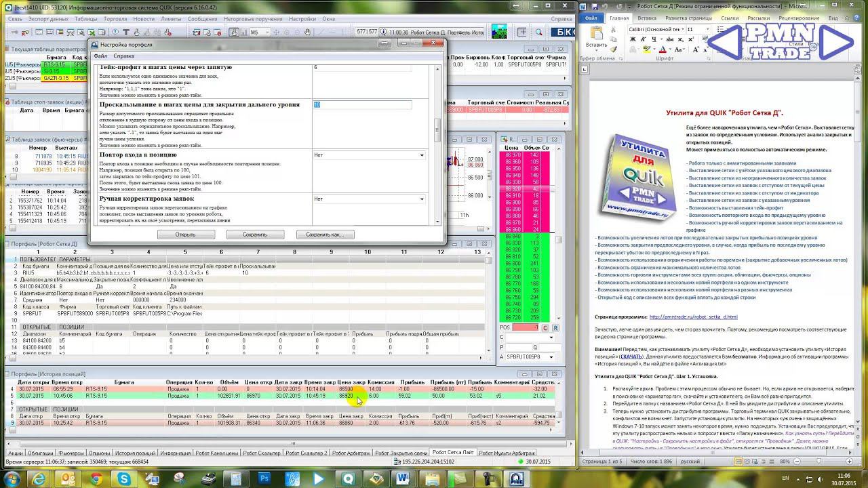Image resolution: width=868 pixels, height=488 pixels.
Task: Open the Торговля menu in QUIK
Action: [x=115, y=19]
